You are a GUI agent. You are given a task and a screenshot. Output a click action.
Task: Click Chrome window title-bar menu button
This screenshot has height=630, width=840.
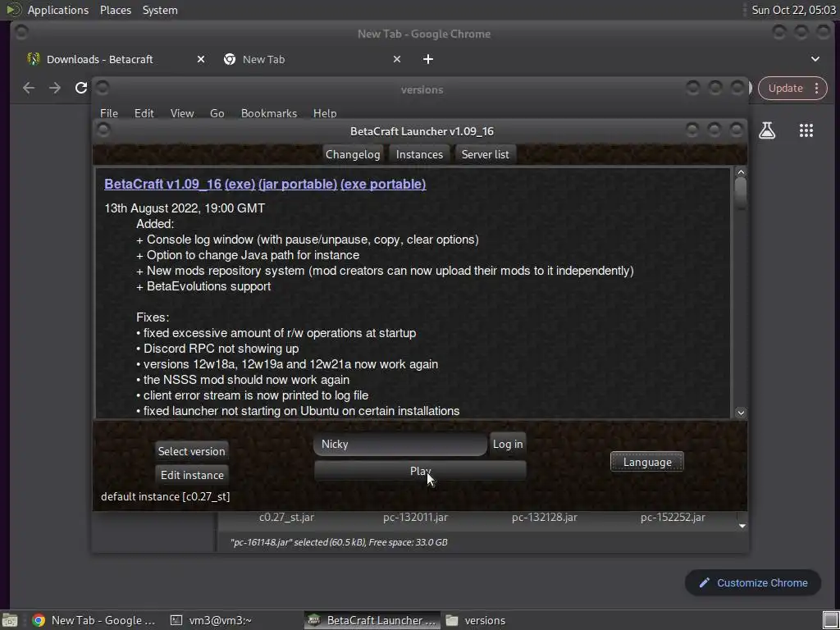pyautogui.click(x=22, y=32)
